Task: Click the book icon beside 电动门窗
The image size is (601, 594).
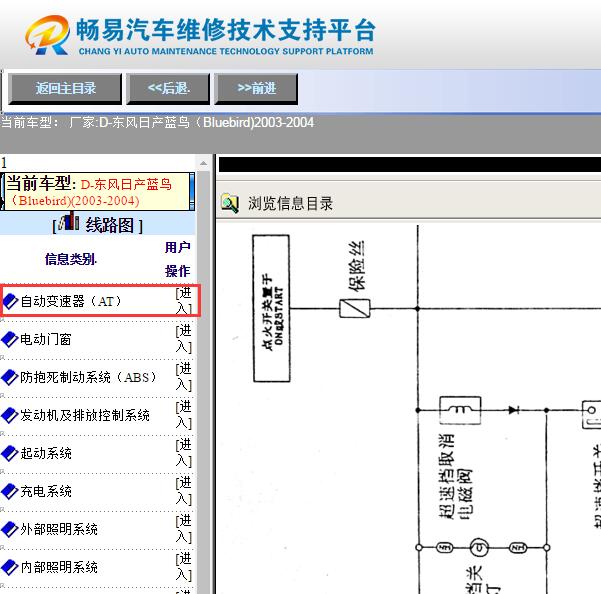Action: [x=10, y=340]
